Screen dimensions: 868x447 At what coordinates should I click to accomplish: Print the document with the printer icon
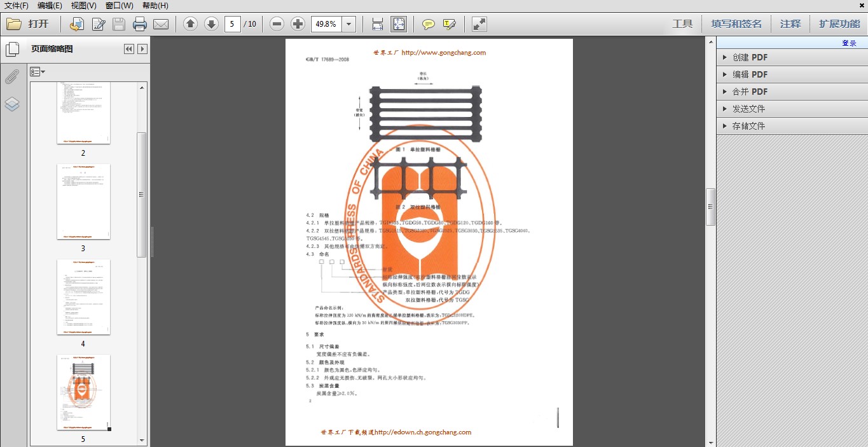click(140, 24)
